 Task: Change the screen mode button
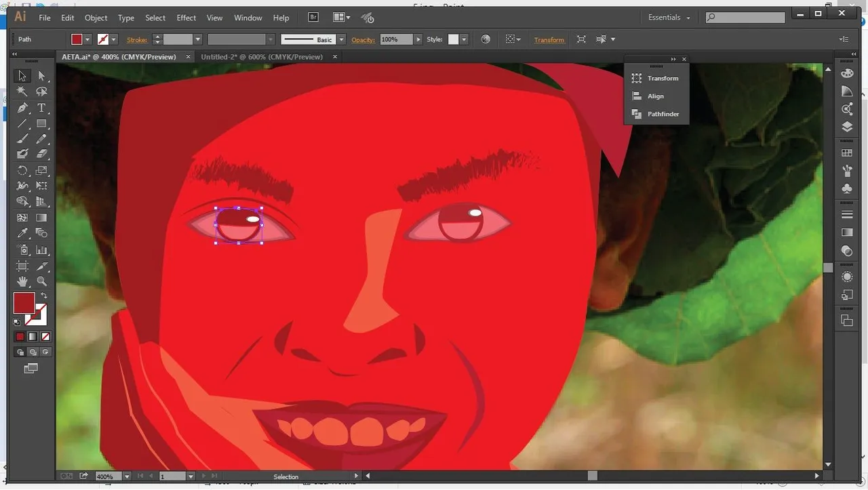pos(31,369)
